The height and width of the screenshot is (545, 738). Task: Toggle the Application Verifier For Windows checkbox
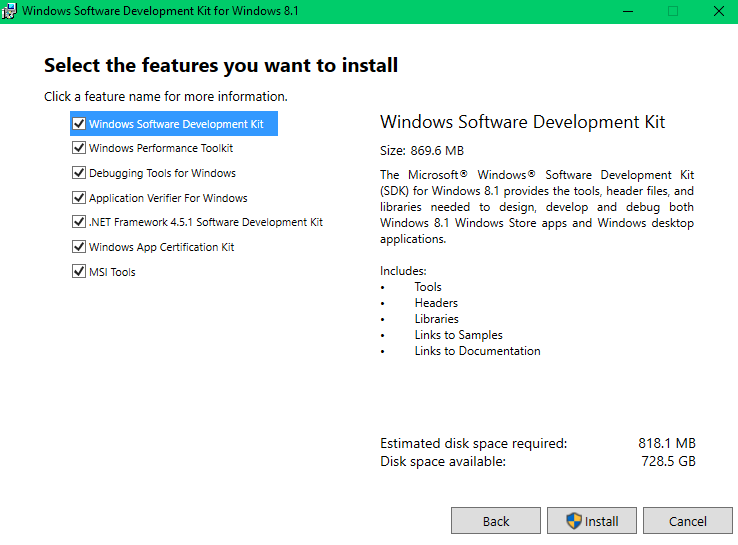point(79,198)
